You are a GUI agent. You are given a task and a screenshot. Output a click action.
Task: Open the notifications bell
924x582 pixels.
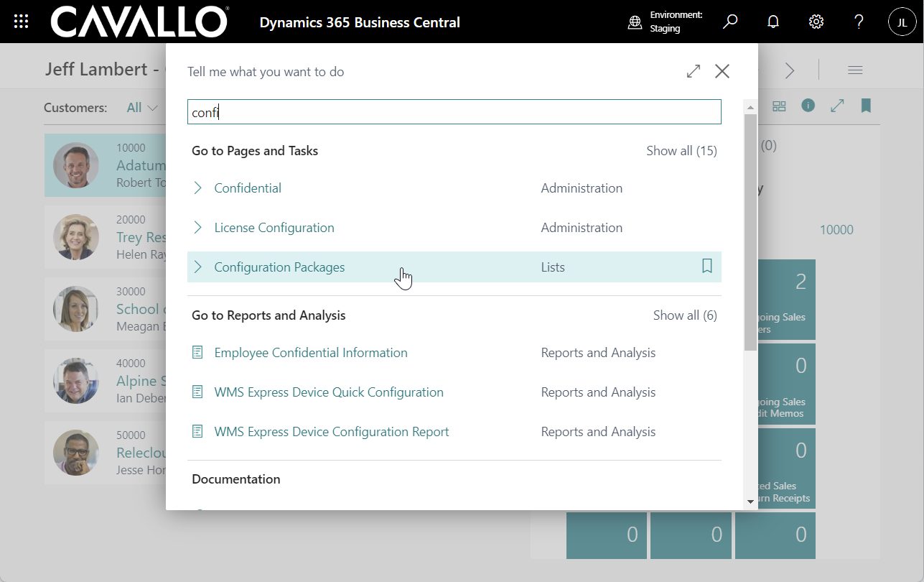point(773,22)
